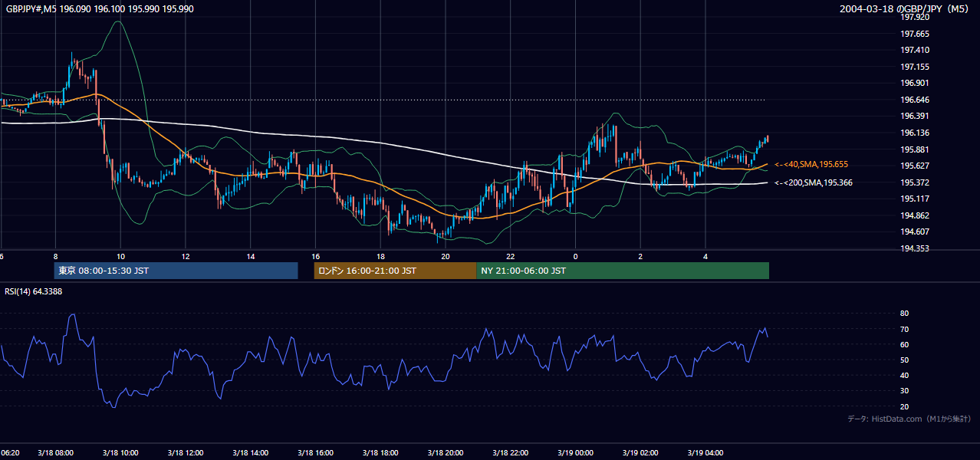This screenshot has width=980, height=460.
Task: Click hour tick 18 under the price chart
Action: pos(381,256)
